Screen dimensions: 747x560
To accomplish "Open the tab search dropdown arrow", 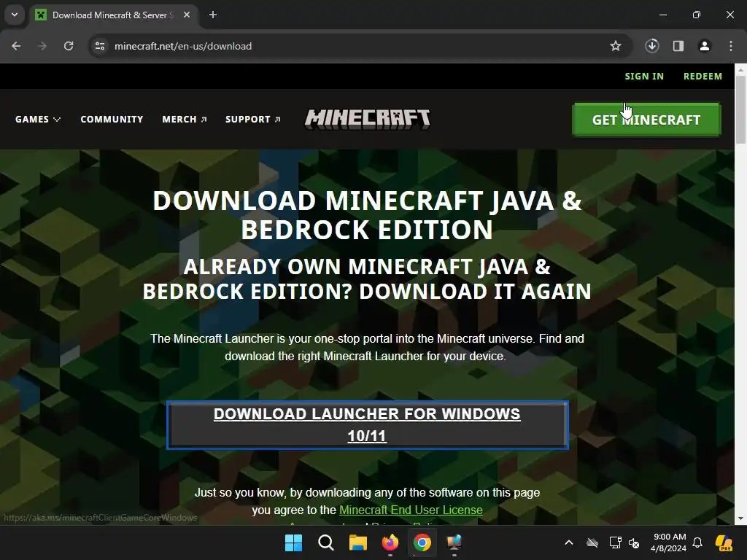I will coord(15,15).
